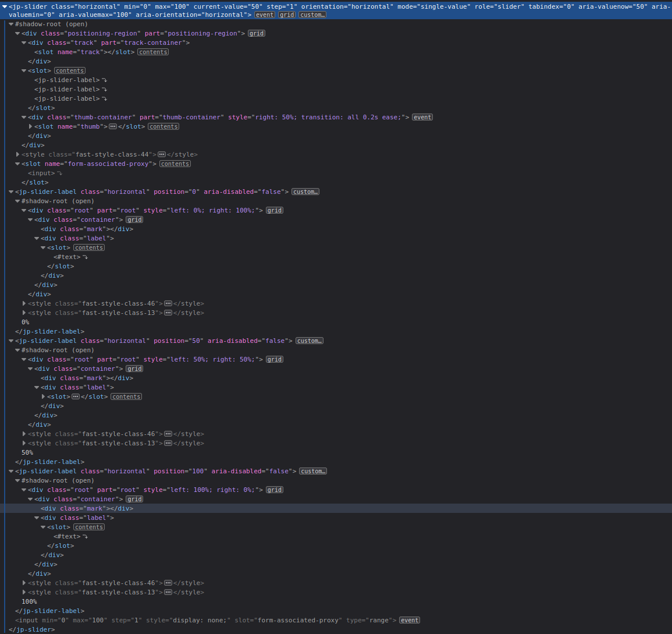Click the show-more ellipsis inside the thumb slot

(x=113, y=126)
